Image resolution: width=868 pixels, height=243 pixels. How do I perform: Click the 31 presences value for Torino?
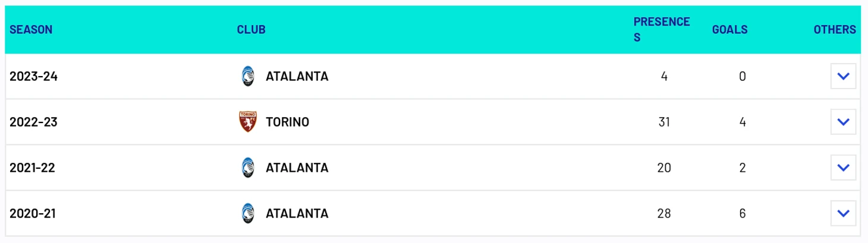664,122
